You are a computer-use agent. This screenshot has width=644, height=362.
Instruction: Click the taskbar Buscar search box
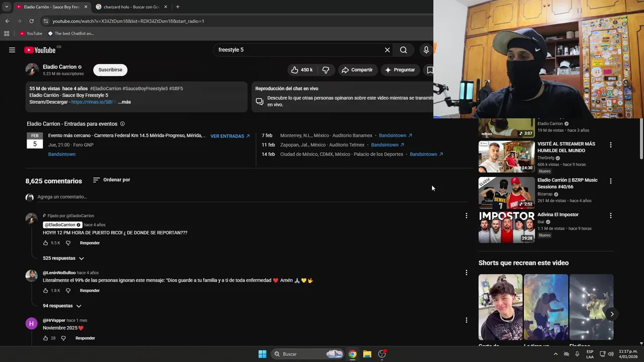[308, 354]
